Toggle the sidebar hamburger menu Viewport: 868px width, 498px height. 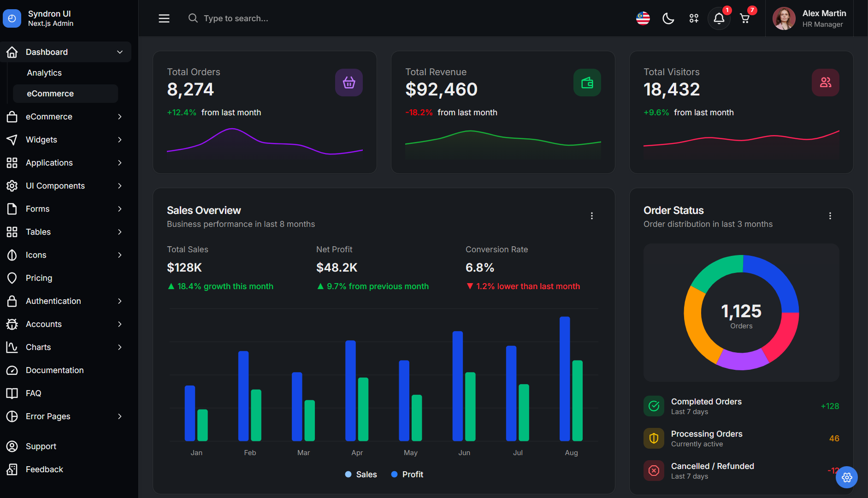tap(164, 18)
